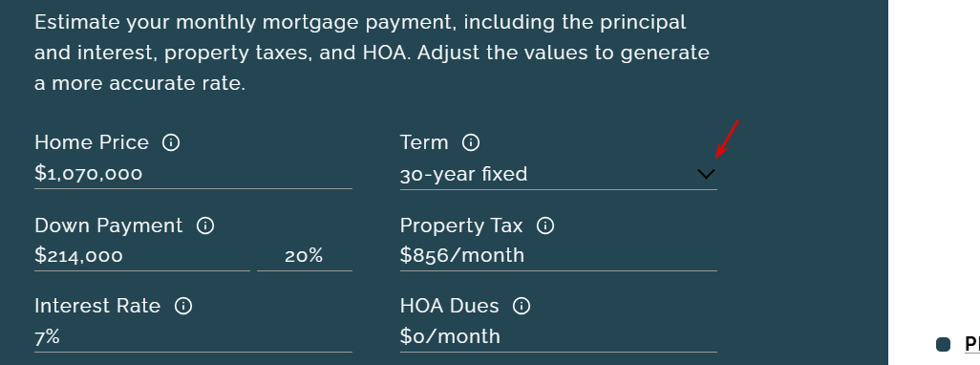Select the '30-year fixed' term value
Image resolution: width=980 pixels, height=365 pixels.
(464, 174)
